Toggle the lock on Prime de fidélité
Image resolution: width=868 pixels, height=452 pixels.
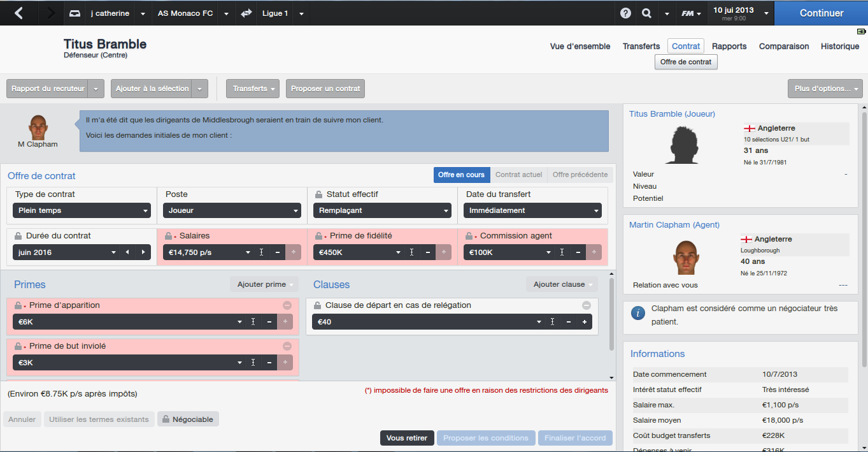(x=319, y=236)
